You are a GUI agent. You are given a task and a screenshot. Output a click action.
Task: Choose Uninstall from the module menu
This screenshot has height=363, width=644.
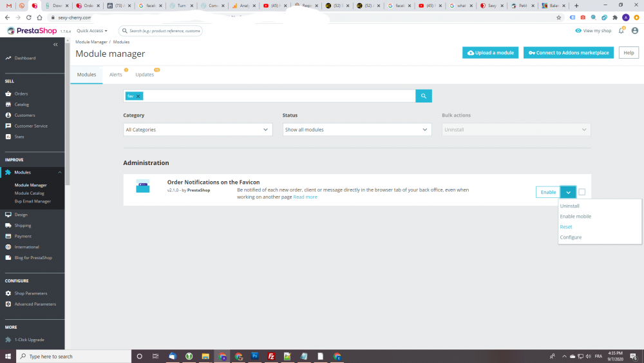[570, 206]
